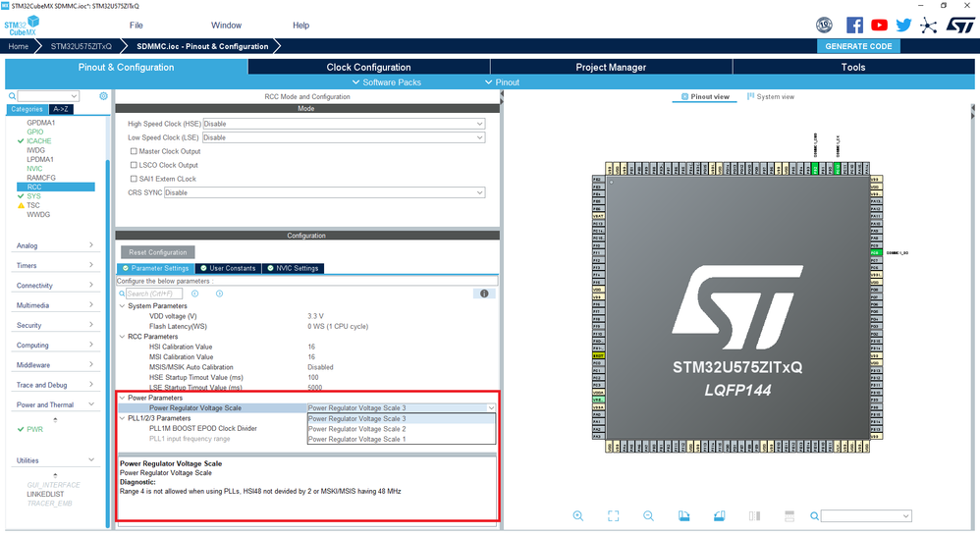Zoom in on the pinout view
This screenshot has height=536, width=980.
coord(578,515)
